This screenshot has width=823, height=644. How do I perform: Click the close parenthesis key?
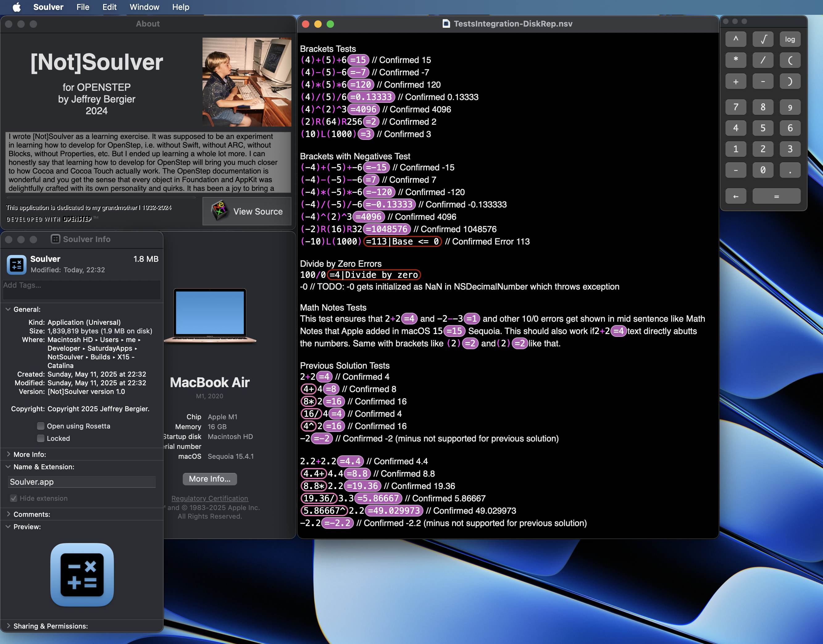790,82
